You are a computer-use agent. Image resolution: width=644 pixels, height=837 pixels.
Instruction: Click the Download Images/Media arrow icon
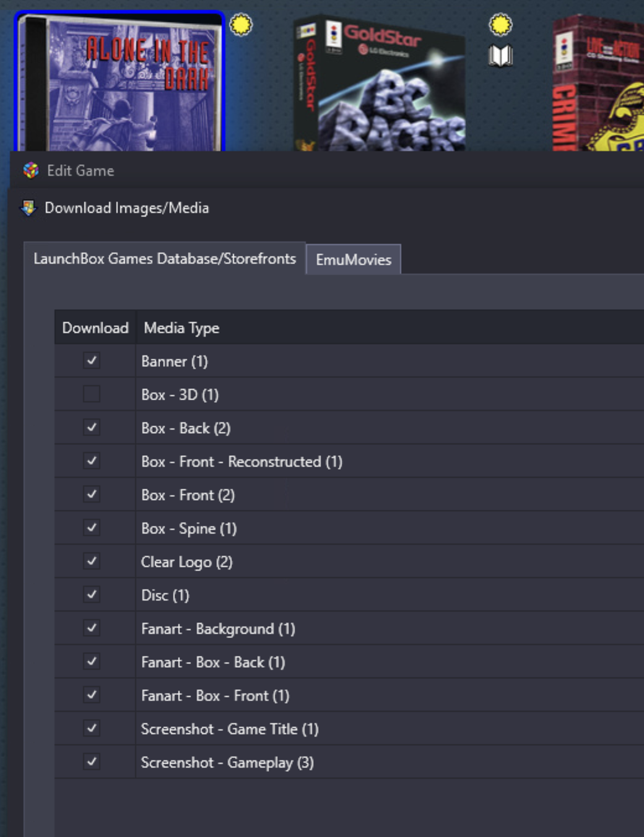click(28, 208)
